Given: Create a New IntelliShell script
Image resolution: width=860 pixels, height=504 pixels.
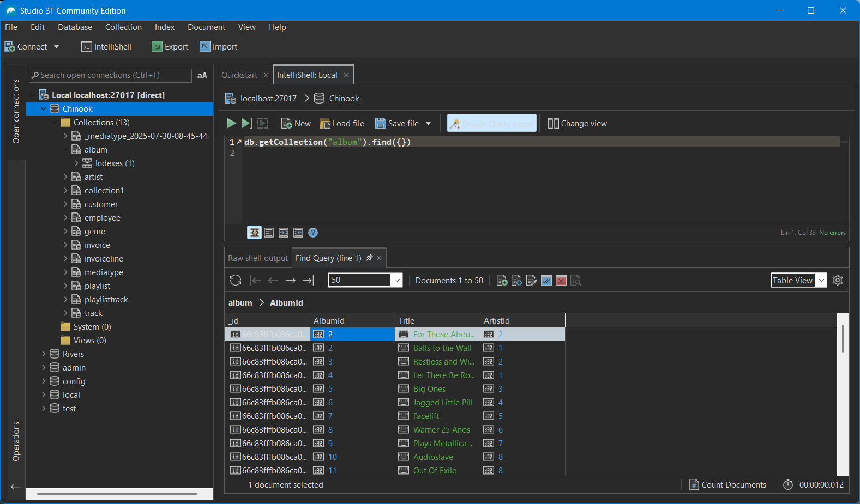Looking at the screenshot, I should point(296,124).
